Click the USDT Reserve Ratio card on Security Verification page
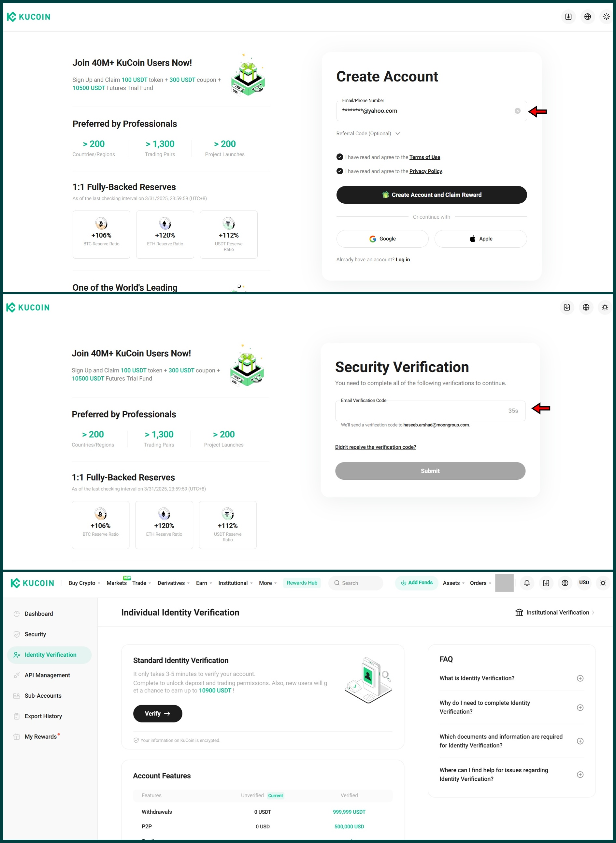616x843 pixels. coord(228,525)
